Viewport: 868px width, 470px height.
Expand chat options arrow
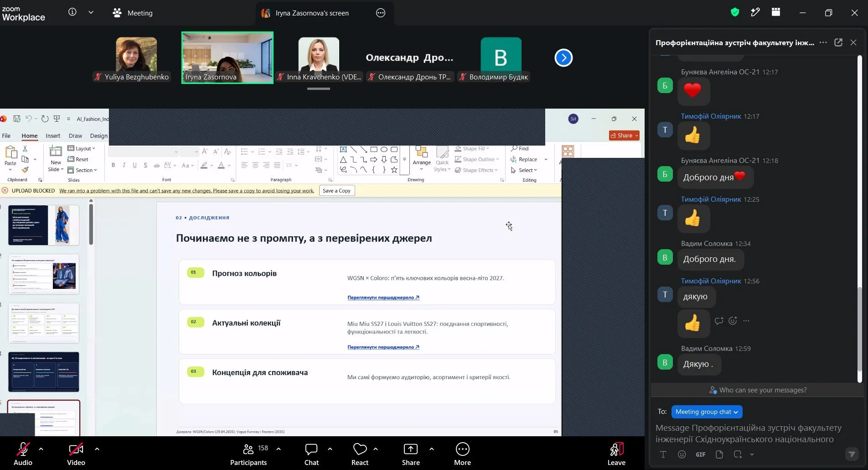pos(330,449)
